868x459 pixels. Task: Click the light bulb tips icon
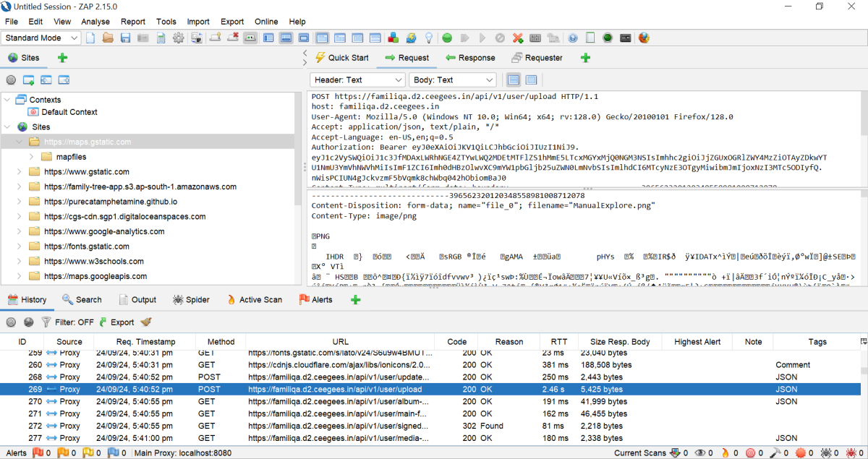coord(428,38)
